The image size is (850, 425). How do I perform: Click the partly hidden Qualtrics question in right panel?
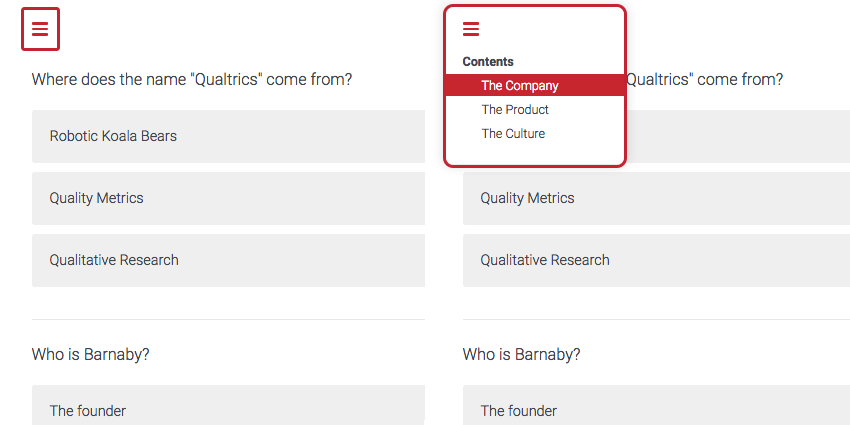(705, 79)
